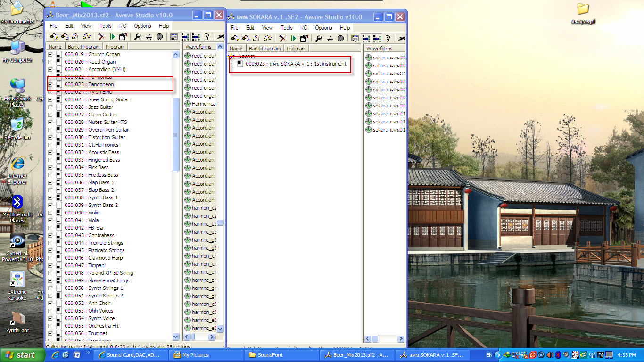Expand the 000:023 SOKARA 1st instrument node
Screen dimensions: 644x362
(x=231, y=64)
